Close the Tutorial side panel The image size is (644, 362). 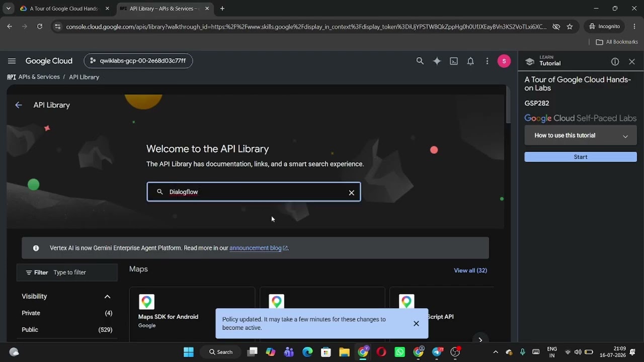pyautogui.click(x=632, y=61)
